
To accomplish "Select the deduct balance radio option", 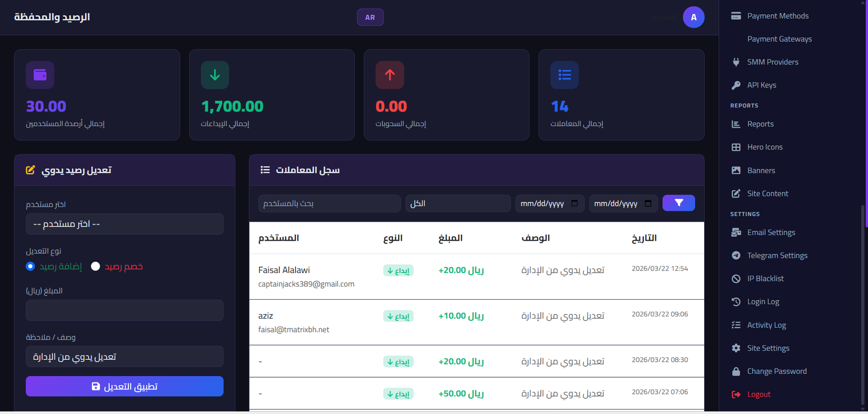I will [x=95, y=266].
